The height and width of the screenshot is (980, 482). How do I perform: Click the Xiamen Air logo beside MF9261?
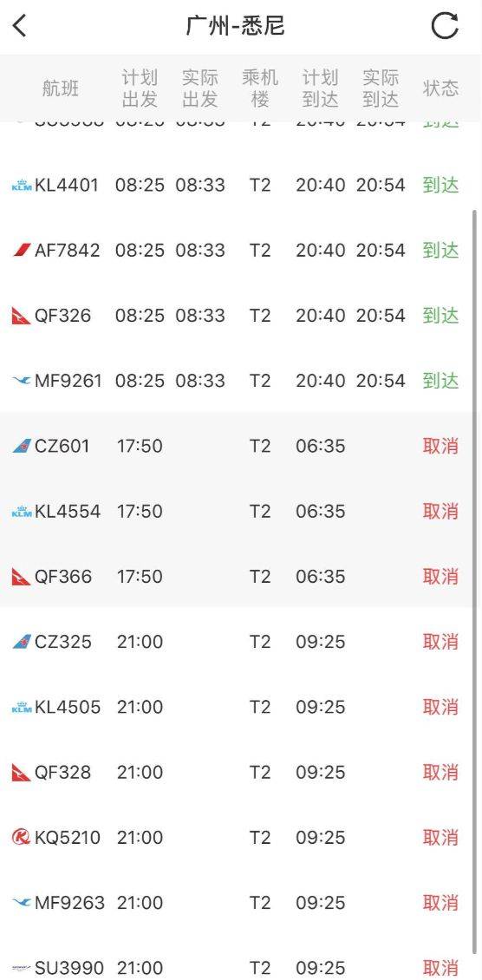21,381
